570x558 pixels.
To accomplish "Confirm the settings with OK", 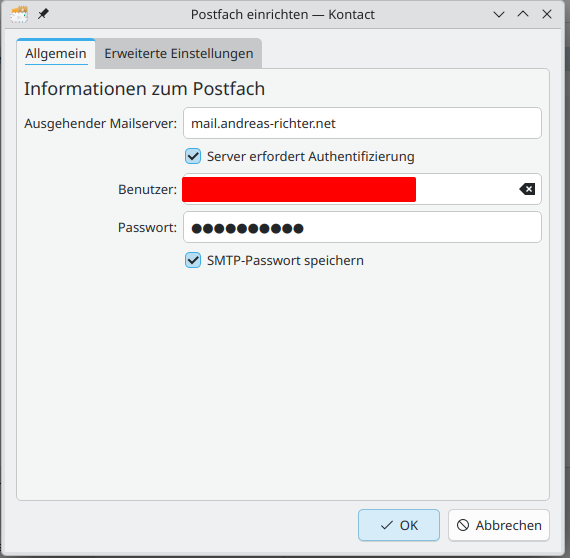I will click(x=399, y=525).
